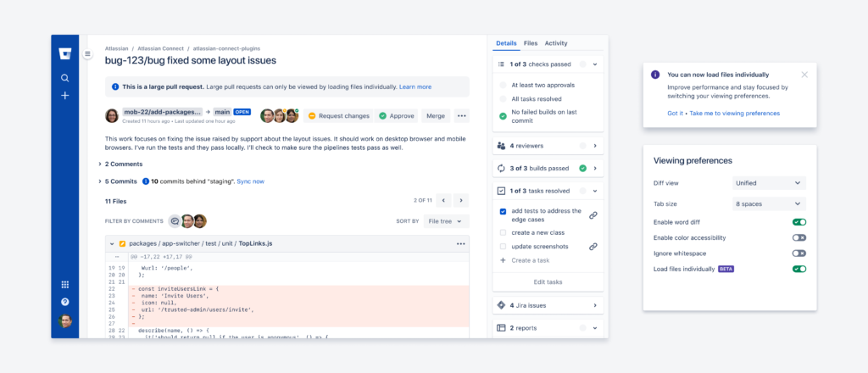
Task: Expand the 4 Jira issues section
Action: click(548, 305)
